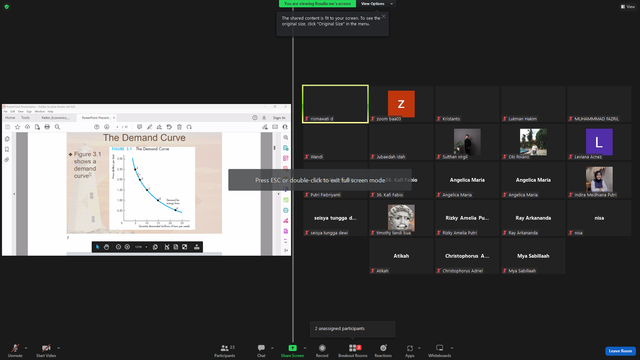
Task: Select timothy tandi bua's participant tile
Action: [x=401, y=218]
